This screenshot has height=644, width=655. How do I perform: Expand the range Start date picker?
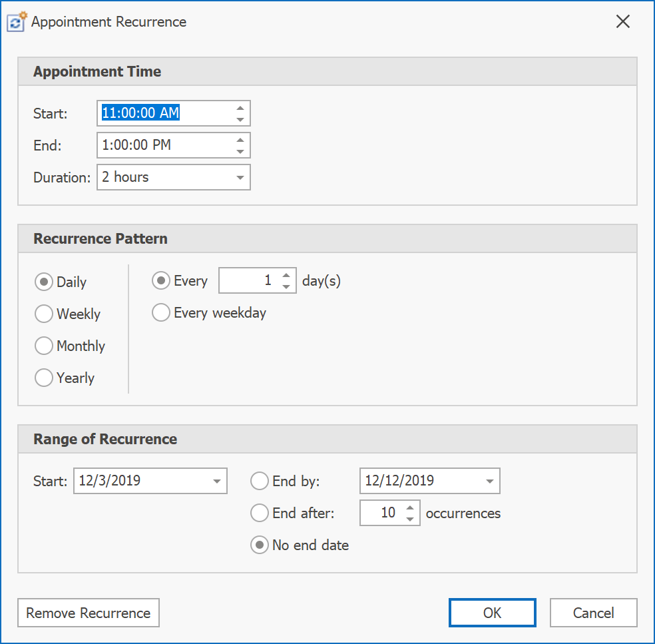click(x=216, y=481)
